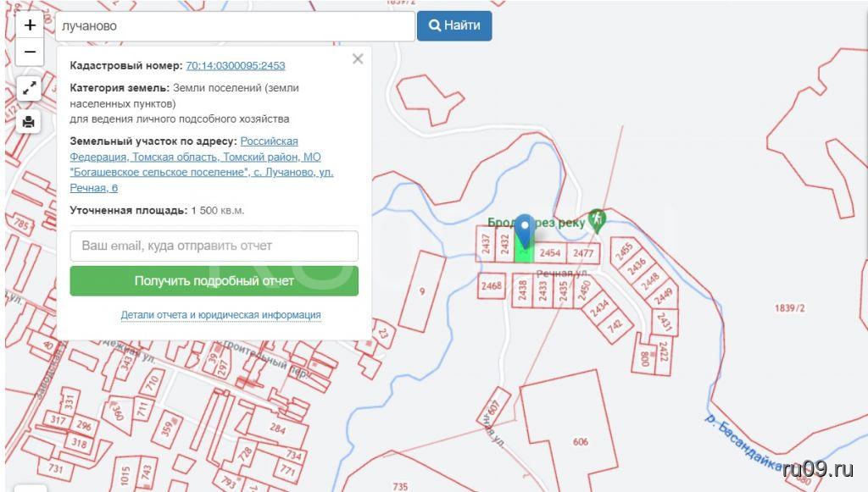Open cadastral number 70:14:0300095:2453 link
868x492 pixels.
[x=235, y=65]
